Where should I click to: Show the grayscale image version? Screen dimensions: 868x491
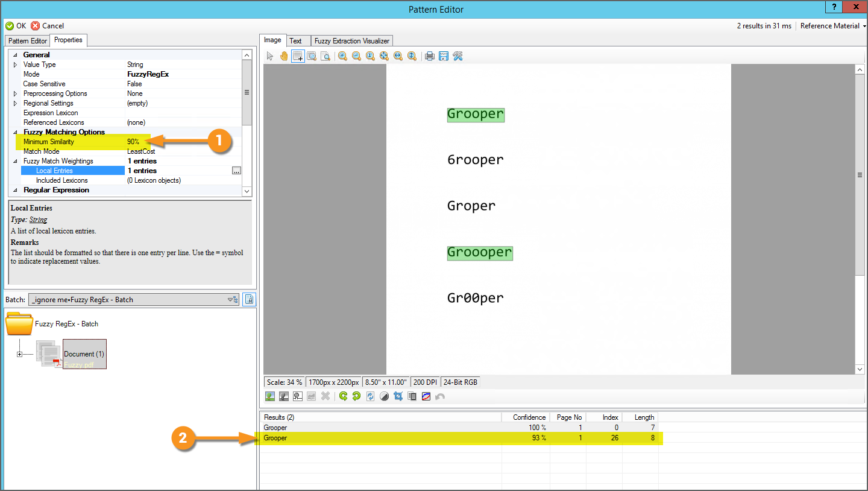coord(284,396)
